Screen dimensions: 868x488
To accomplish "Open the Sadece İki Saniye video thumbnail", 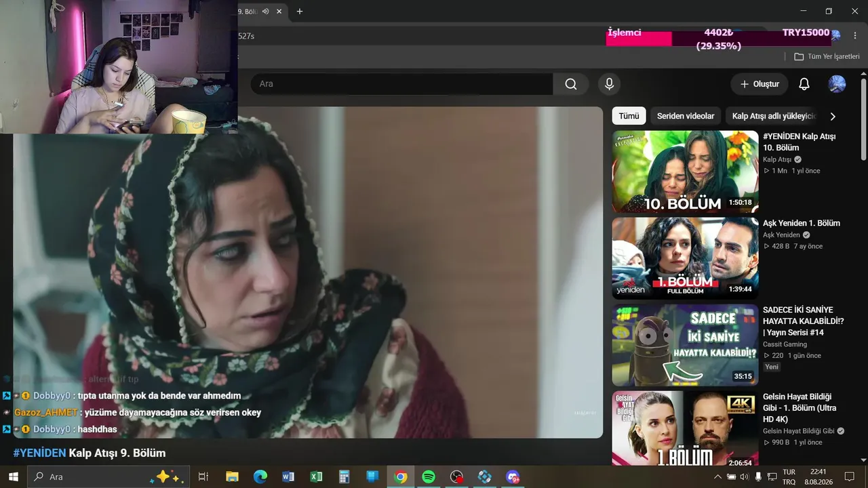I will click(685, 345).
